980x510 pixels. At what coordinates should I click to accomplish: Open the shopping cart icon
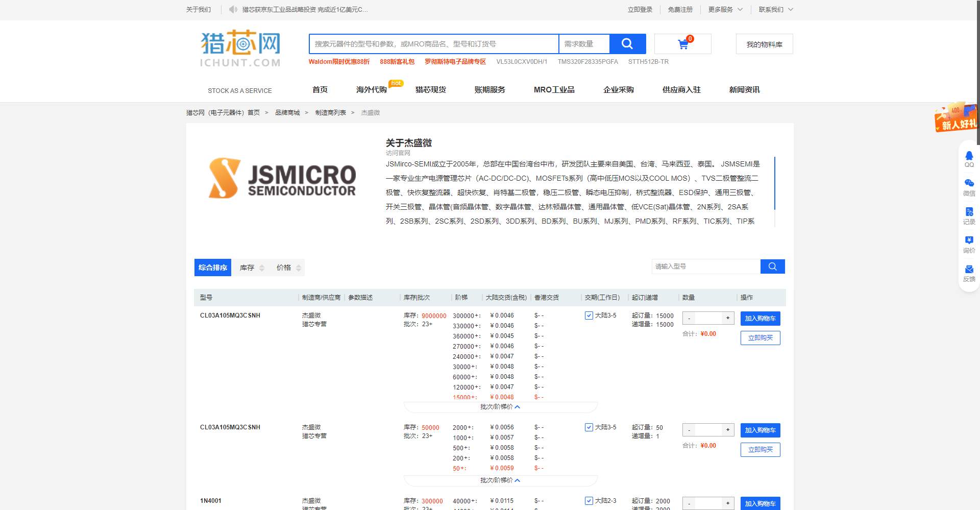pos(683,44)
